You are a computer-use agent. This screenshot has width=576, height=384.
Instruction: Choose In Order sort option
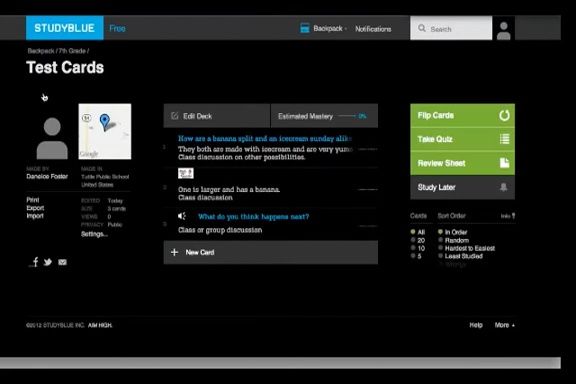pyautogui.click(x=440, y=232)
